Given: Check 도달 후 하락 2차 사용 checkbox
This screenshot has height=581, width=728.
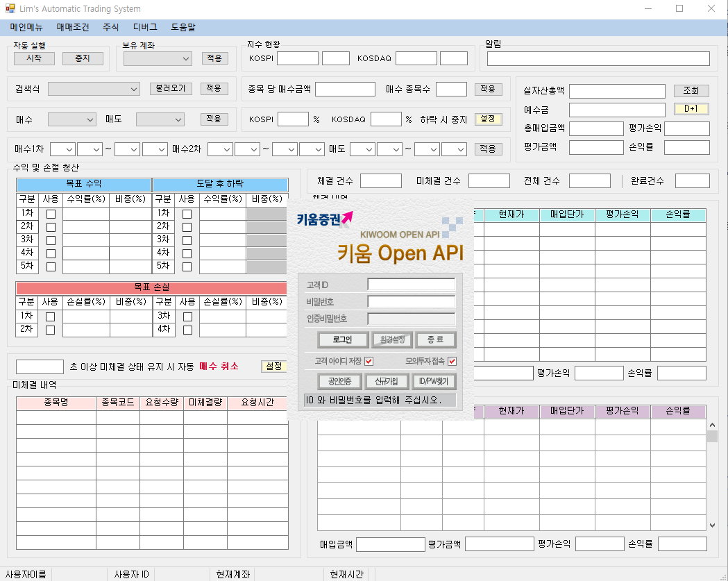Looking at the screenshot, I should 187,227.
